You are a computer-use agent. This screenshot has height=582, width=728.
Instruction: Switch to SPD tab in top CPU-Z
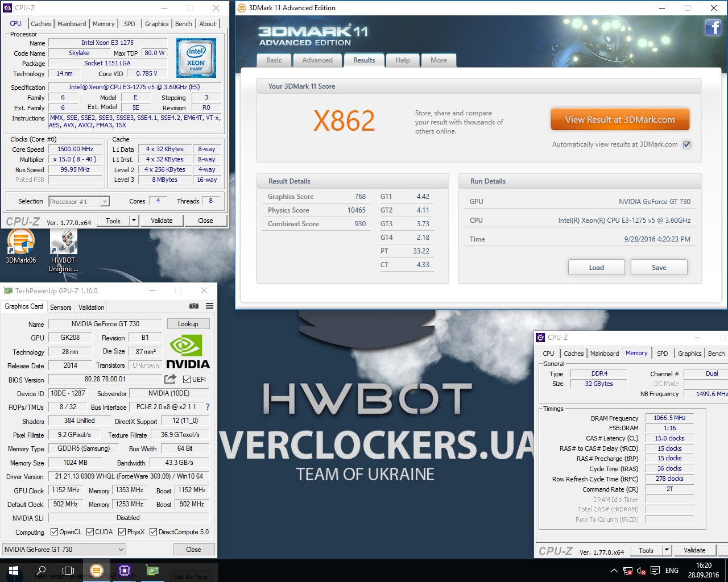point(130,24)
